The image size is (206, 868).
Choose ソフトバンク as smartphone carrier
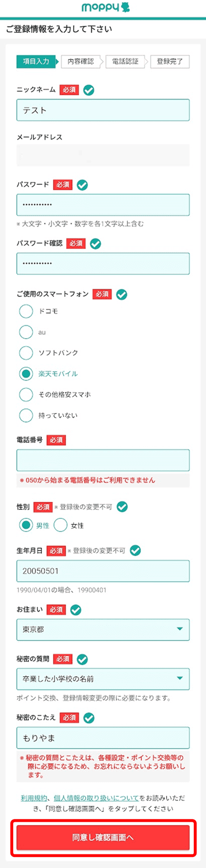[26, 353]
